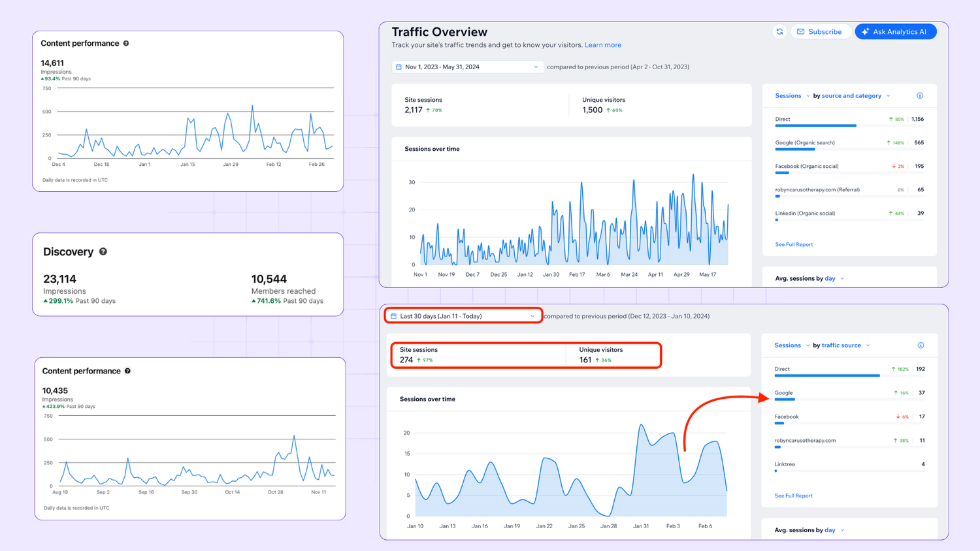The height and width of the screenshot is (551, 980).
Task: Click help icon beside 10,435 impressions Content performance
Action: [127, 371]
